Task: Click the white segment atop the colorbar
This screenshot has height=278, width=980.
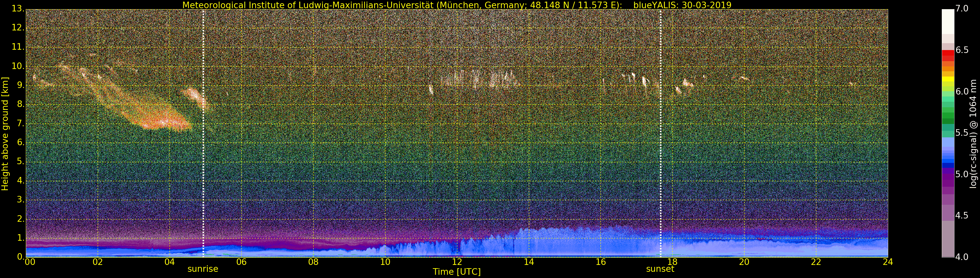Action: [x=948, y=22]
